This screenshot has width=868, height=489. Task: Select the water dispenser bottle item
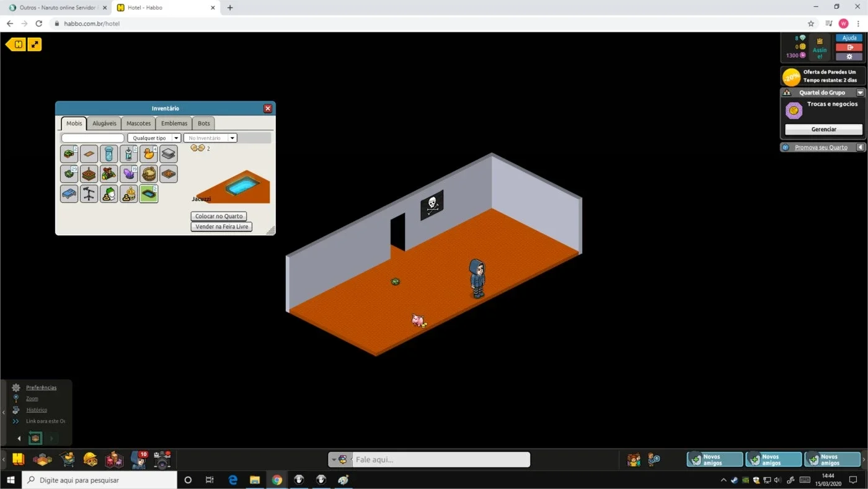[x=128, y=154]
